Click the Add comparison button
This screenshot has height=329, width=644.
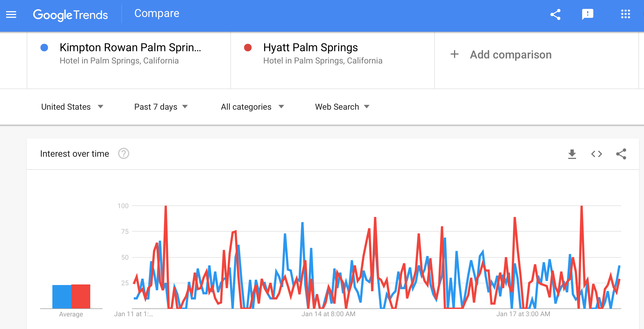click(510, 55)
